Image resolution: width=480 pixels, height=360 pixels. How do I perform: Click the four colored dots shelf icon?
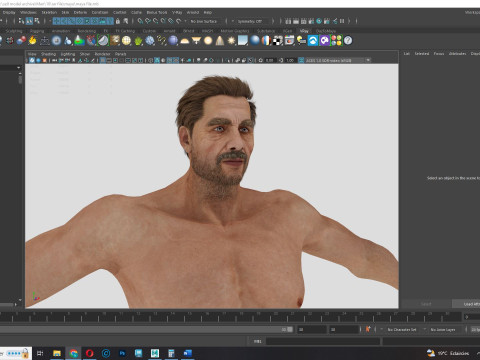[x=336, y=41]
